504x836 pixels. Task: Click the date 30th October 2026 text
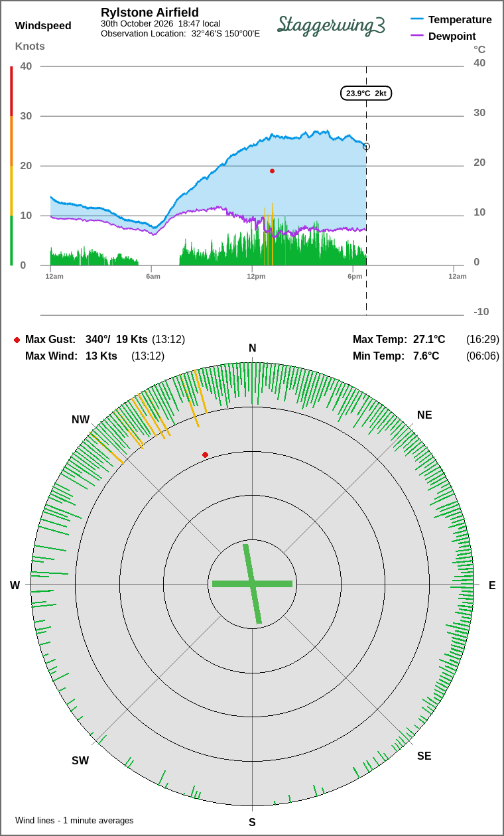point(137,23)
